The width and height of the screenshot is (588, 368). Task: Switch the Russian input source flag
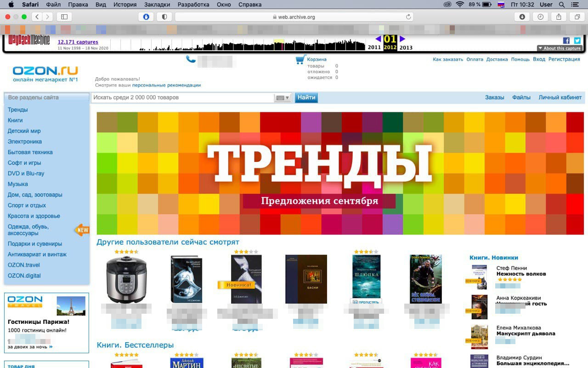coord(501,5)
